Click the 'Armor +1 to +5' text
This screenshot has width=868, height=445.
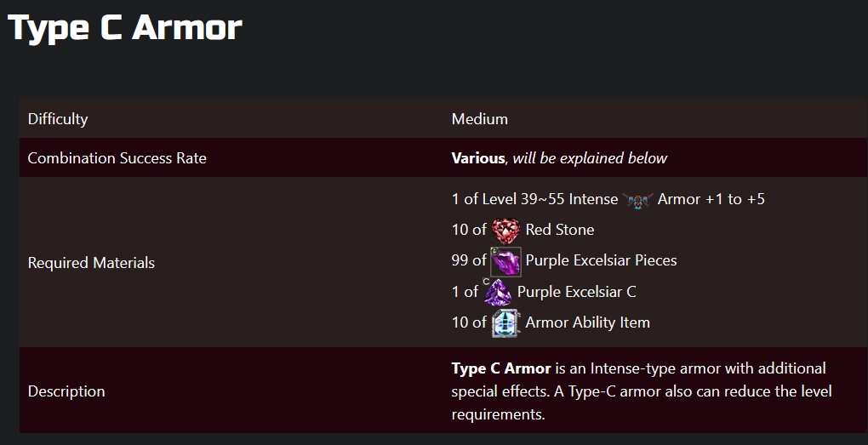point(711,199)
